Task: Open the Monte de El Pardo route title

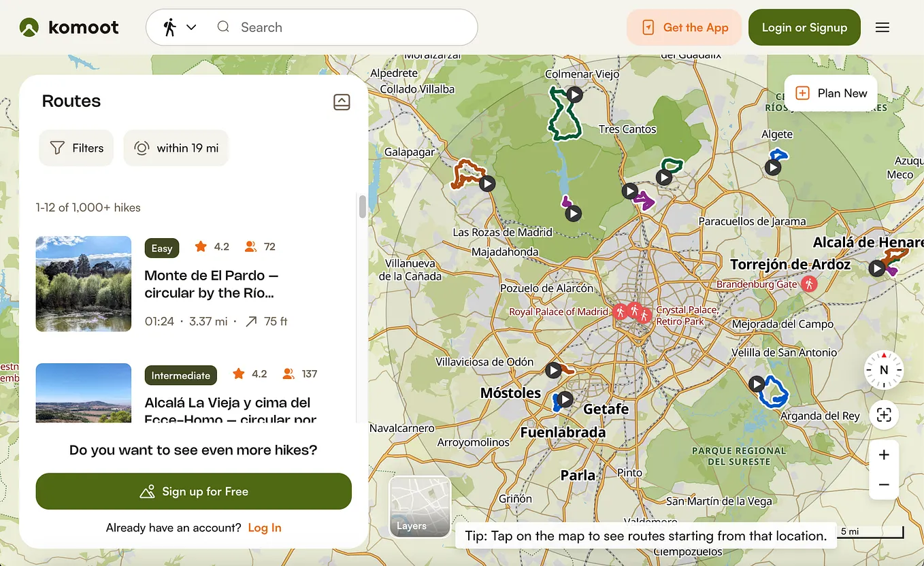Action: tap(212, 284)
